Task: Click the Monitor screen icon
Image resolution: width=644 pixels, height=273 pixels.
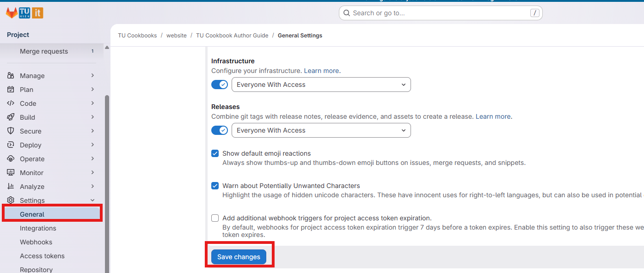Action: tap(11, 173)
